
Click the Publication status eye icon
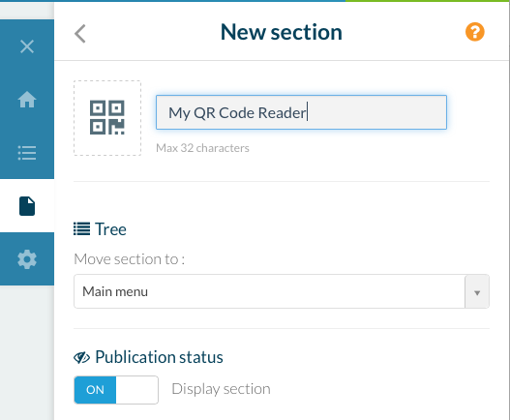coord(81,357)
